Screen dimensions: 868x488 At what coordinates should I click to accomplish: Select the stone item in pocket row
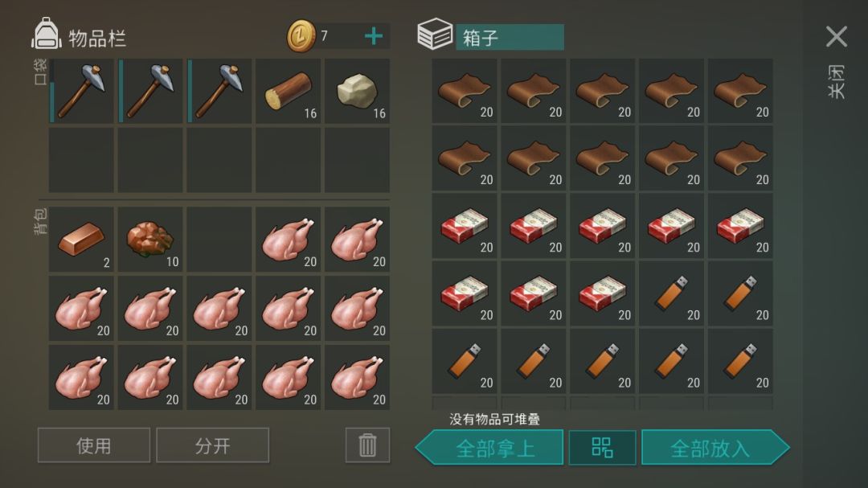[x=357, y=91]
